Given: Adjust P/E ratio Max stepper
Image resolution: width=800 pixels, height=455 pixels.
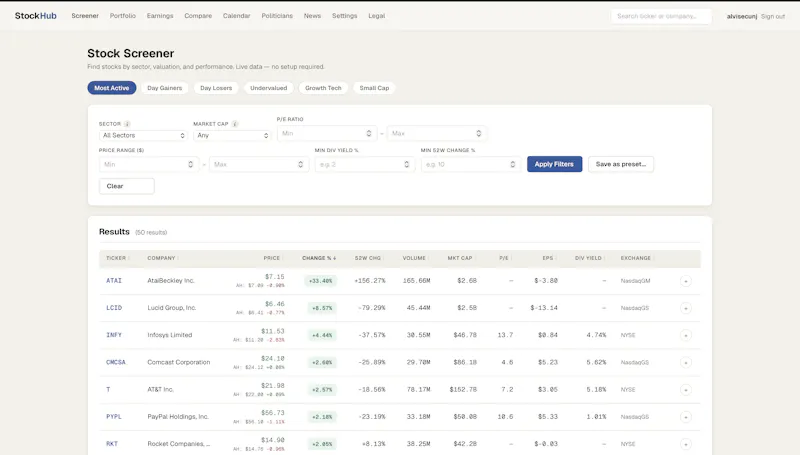Looking at the screenshot, I should (x=479, y=133).
